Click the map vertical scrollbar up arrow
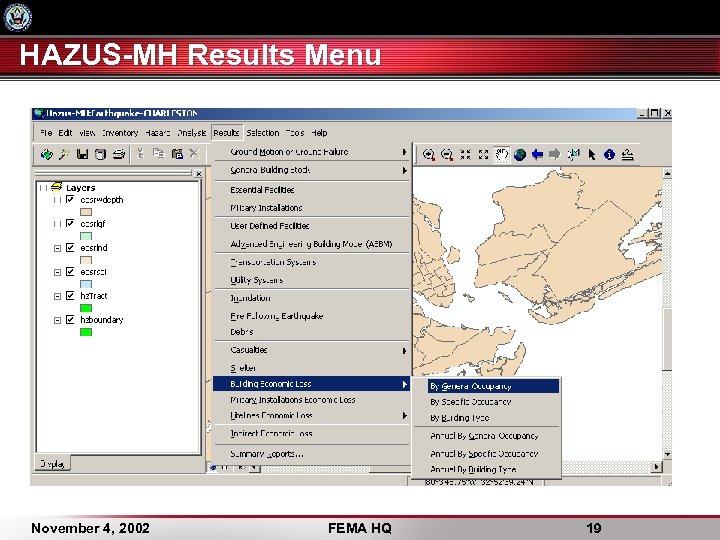 click(667, 174)
